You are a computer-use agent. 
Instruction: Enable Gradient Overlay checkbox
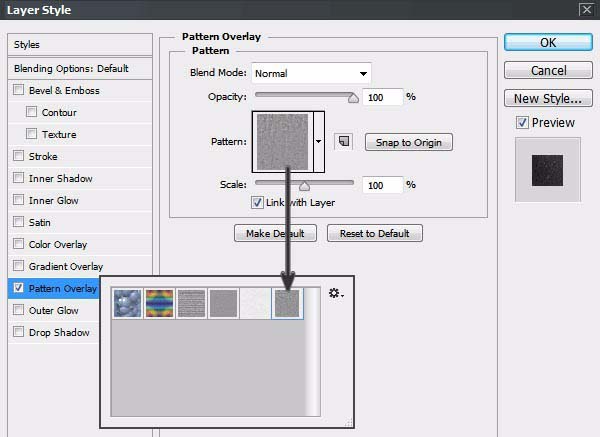click(18, 266)
